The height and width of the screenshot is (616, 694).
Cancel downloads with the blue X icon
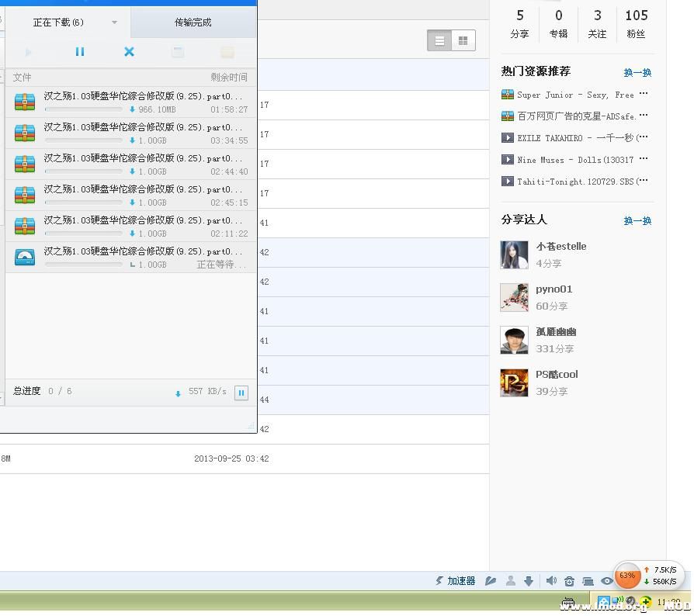coord(129,52)
